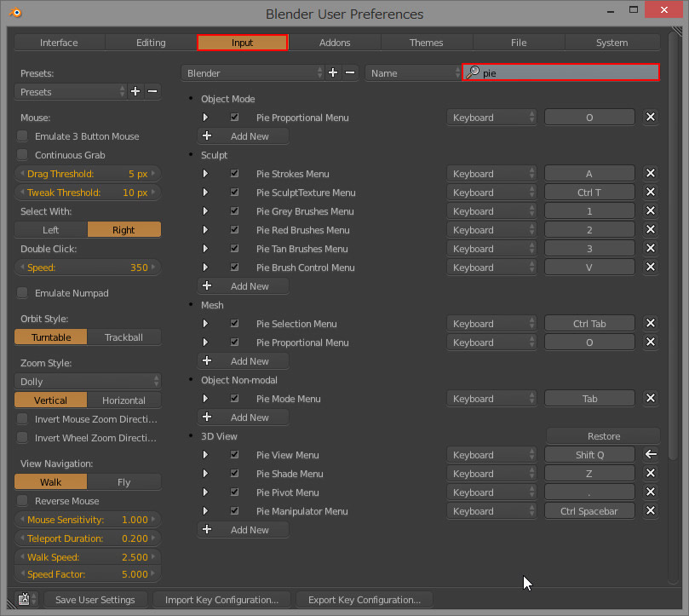Open Keyboard type dropdown for Pie Pivot Menu
The image size is (689, 616).
point(491,492)
